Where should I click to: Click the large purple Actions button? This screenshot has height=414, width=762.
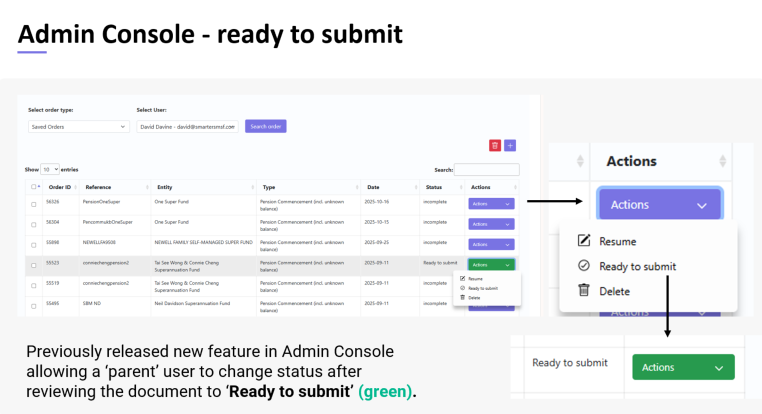[x=659, y=205]
